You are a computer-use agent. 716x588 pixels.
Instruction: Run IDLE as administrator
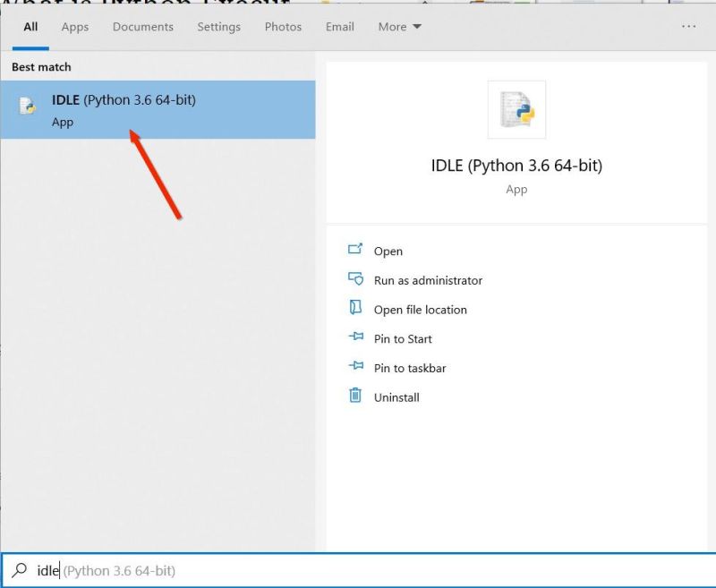pos(427,279)
